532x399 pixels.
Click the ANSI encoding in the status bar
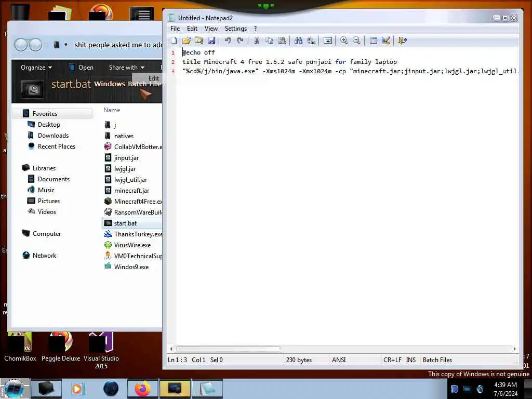coord(339,360)
